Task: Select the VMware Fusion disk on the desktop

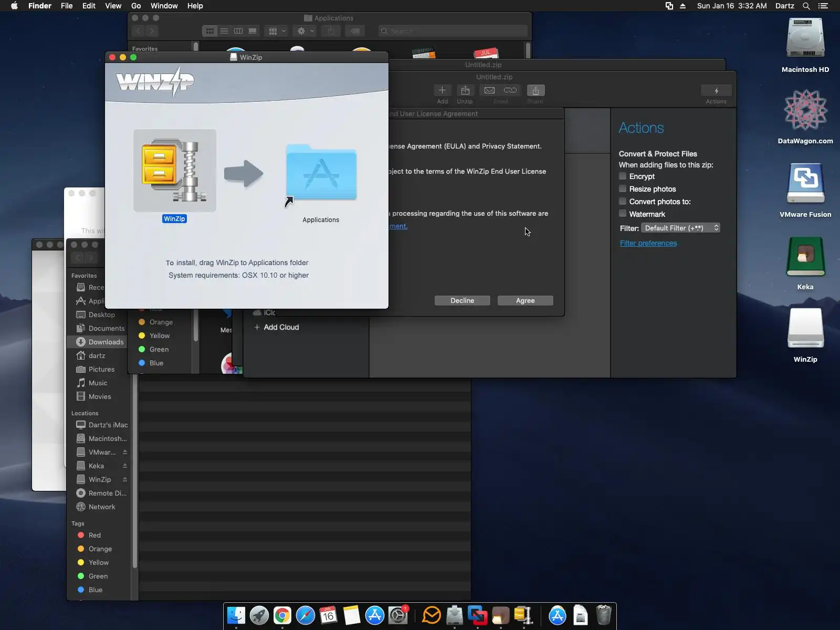Action: pos(805,183)
